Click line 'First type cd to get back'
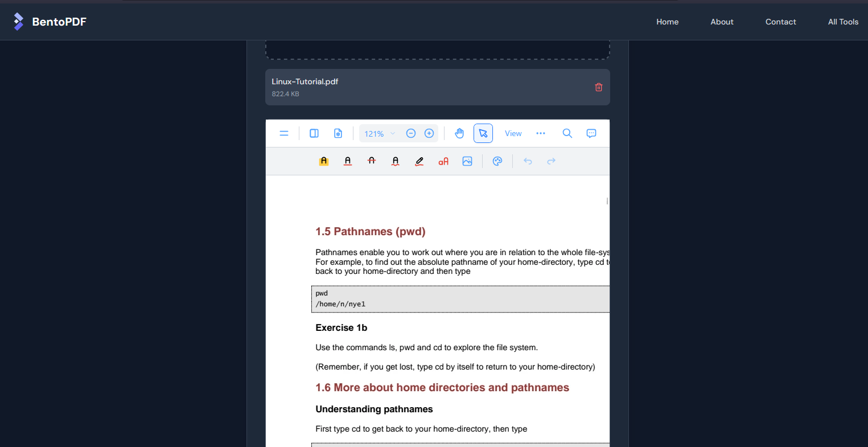This screenshot has height=447, width=868. coord(421,429)
